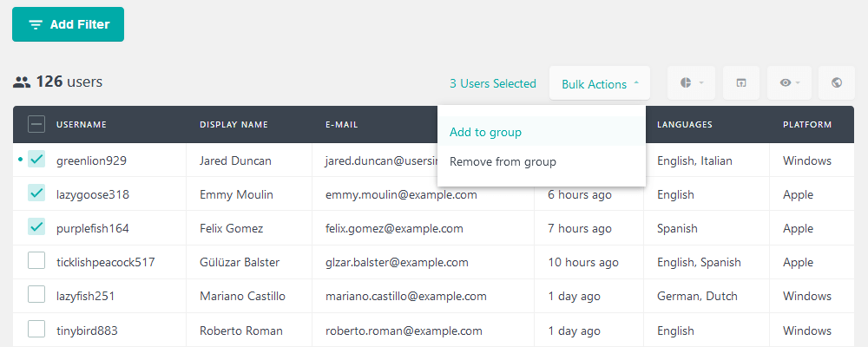868x347 pixels.
Task: Open the Bulk Actions dropdown
Action: click(x=600, y=83)
